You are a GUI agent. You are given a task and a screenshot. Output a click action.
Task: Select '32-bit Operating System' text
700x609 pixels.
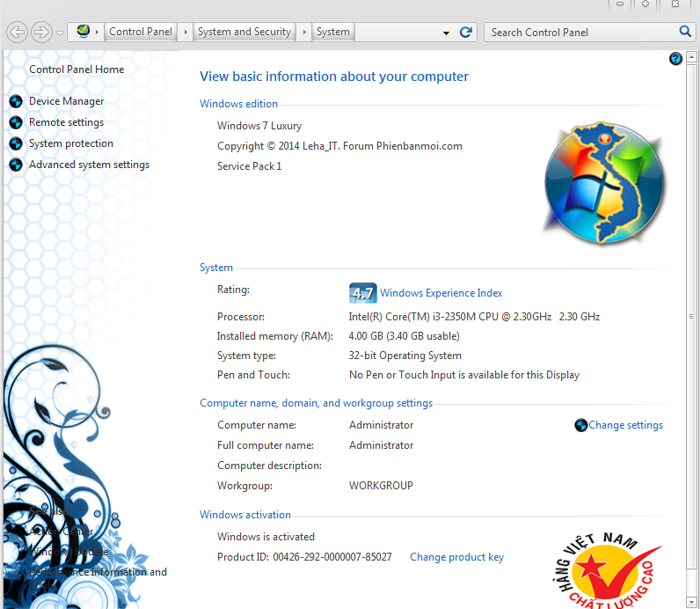[x=405, y=356]
